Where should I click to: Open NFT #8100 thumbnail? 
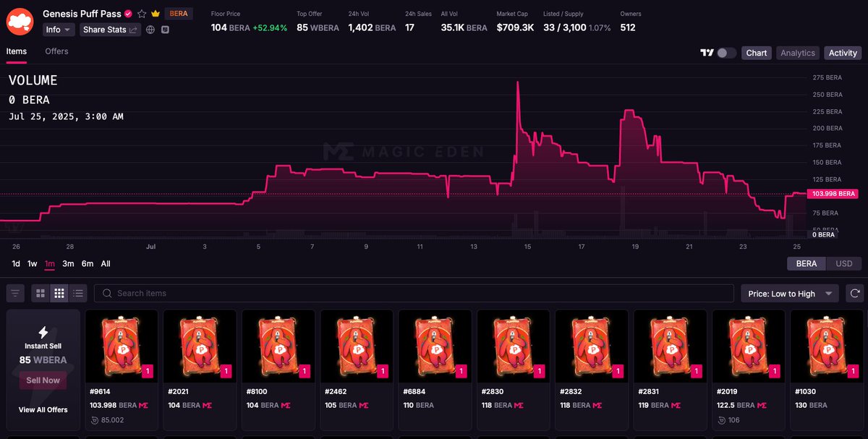tap(278, 345)
